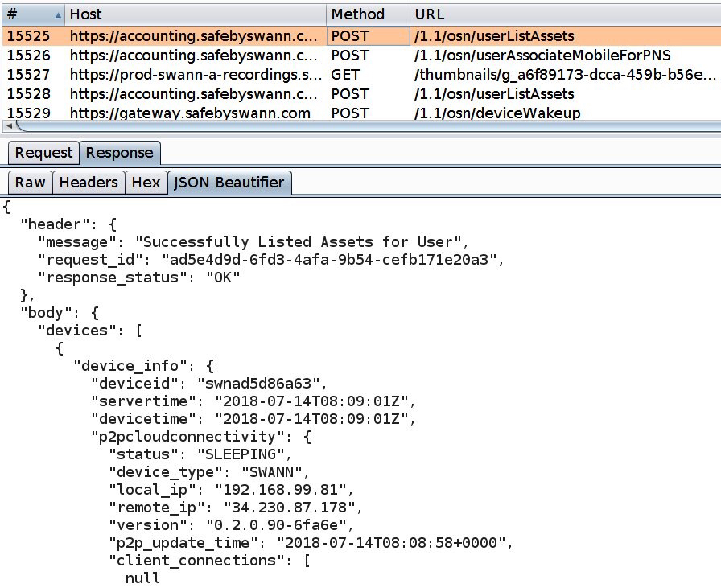
Task: Open the Hex view tab
Action: click(146, 183)
